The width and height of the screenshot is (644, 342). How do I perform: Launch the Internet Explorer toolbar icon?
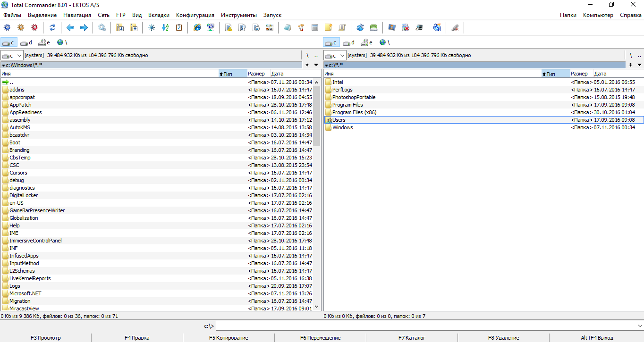[197, 28]
